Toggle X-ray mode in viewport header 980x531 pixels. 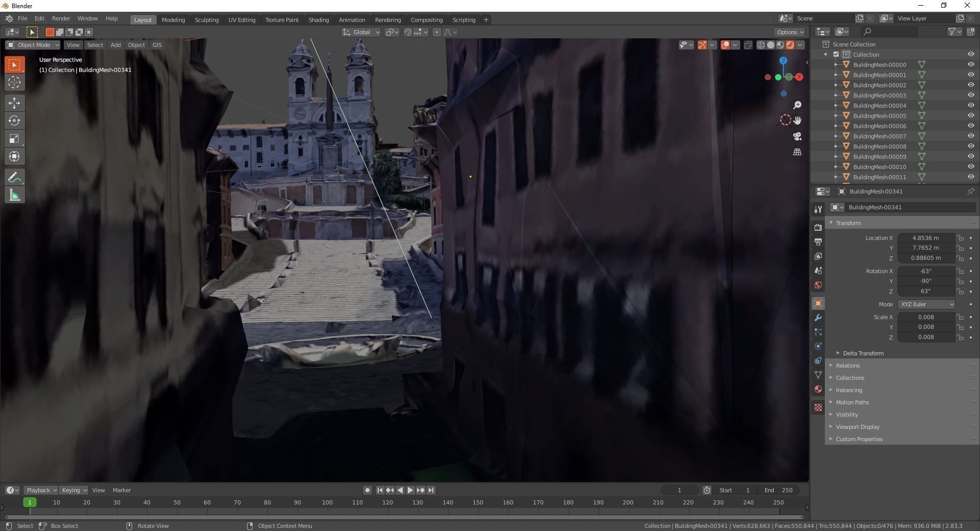coord(748,45)
